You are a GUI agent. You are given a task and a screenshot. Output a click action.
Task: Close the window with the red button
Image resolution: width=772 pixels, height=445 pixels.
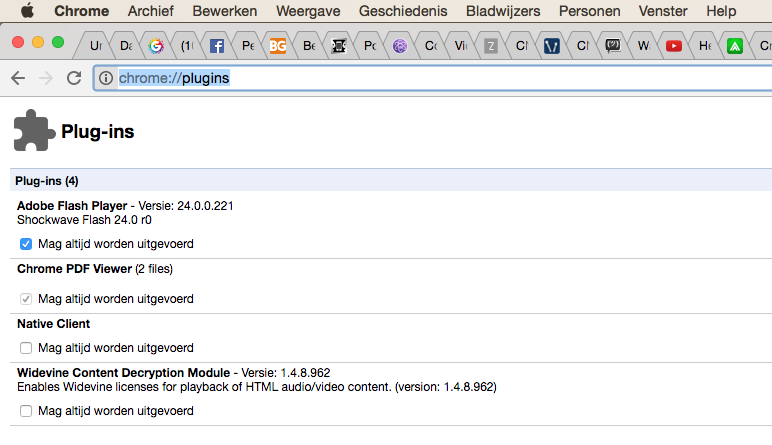tap(18, 42)
